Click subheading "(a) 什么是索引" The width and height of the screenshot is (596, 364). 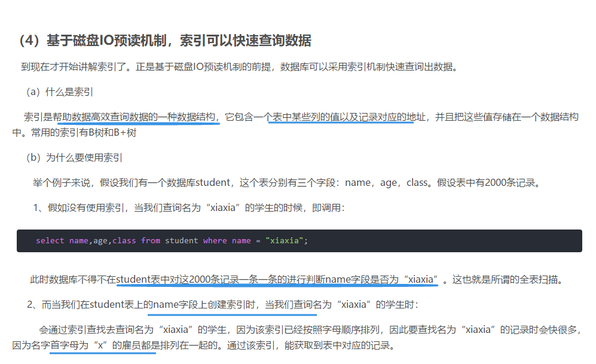pyautogui.click(x=59, y=92)
